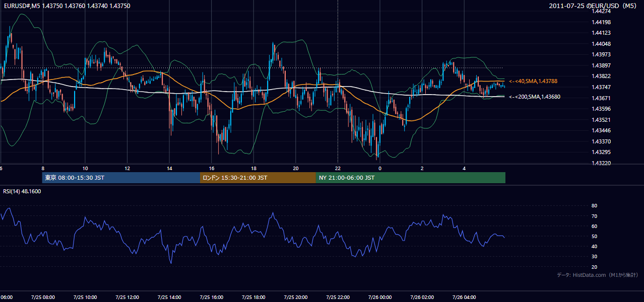The width and height of the screenshot is (644, 302).
Task: Click hour tick 14 under price chart
Action: (x=169, y=169)
